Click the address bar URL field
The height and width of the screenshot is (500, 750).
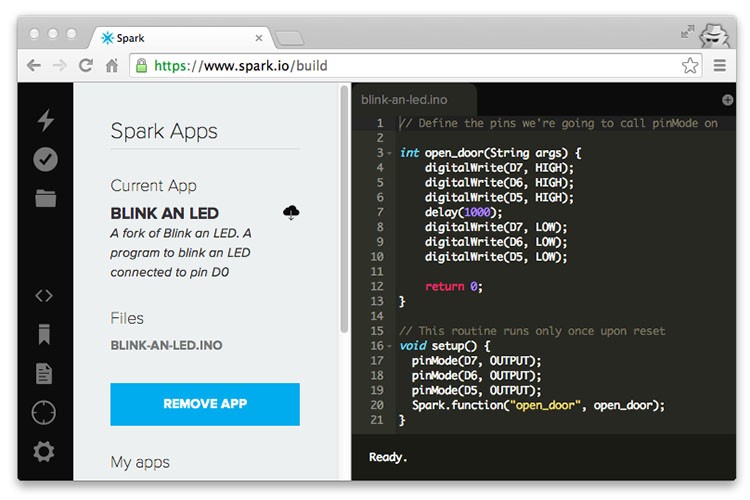(x=416, y=66)
